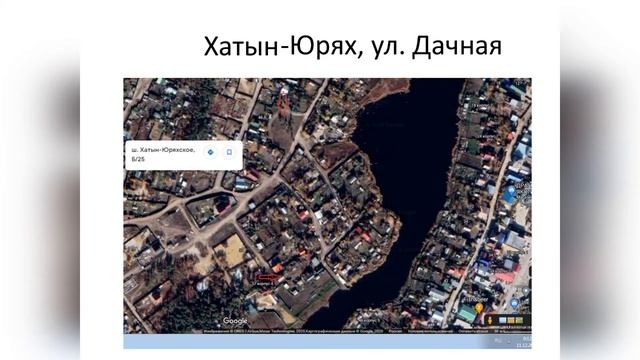Click the gray location pin in the bottom-right corner
The height and width of the screenshot is (360, 640).
[x=526, y=291]
